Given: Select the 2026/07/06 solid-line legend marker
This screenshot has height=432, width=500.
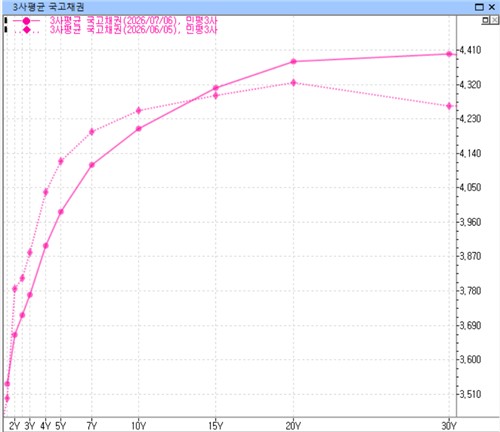Looking at the screenshot, I should click(27, 21).
